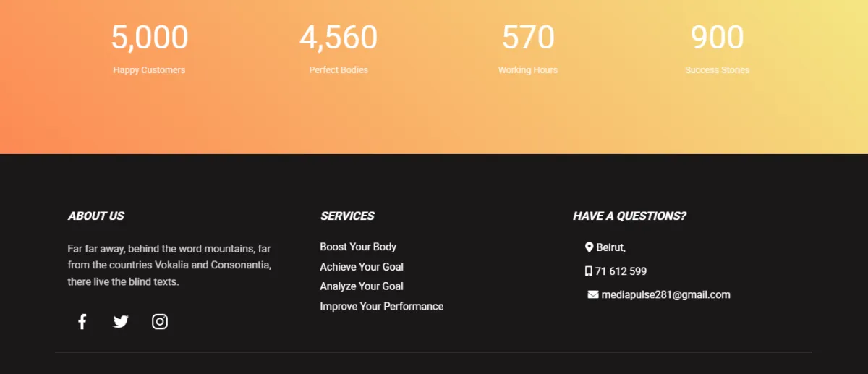Click the envelope icon beside the email
The image size is (868, 374).
[593, 294]
